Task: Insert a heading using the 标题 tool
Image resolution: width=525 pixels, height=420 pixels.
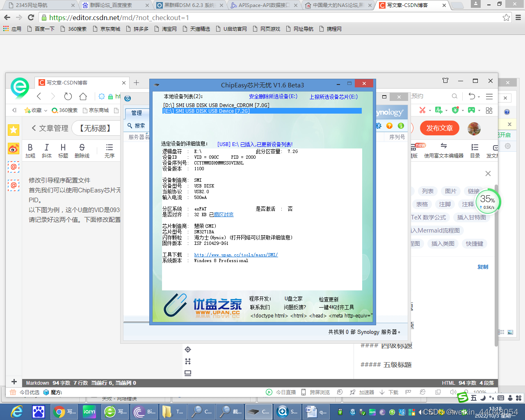Action: [x=63, y=151]
